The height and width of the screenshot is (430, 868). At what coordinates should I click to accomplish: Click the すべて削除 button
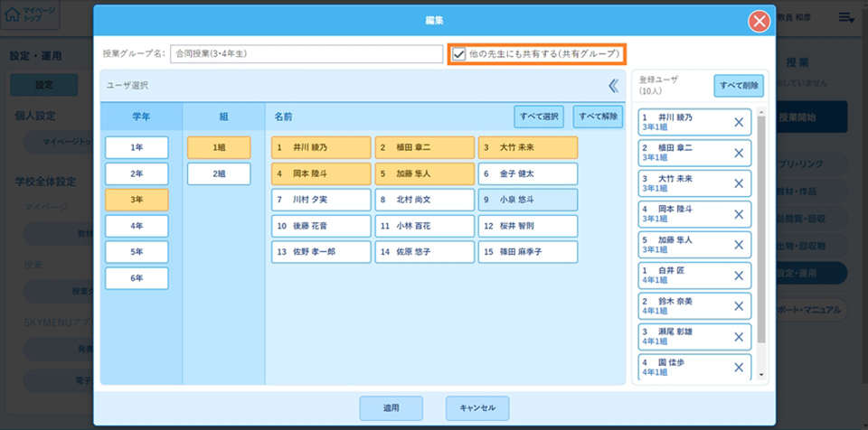point(739,86)
